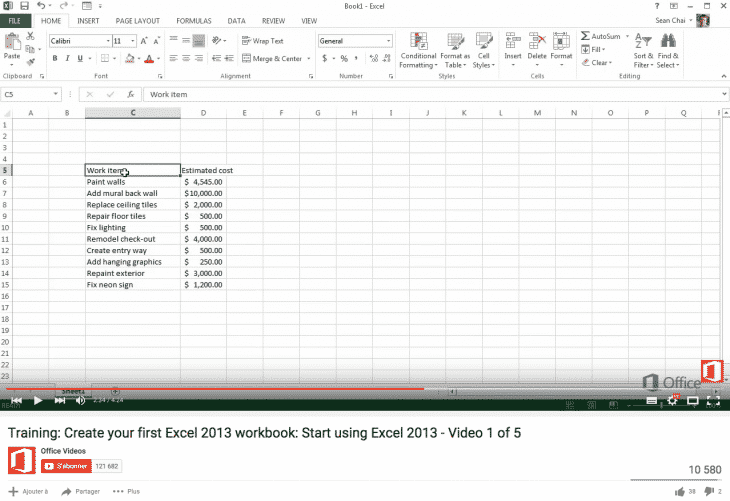This screenshot has width=730, height=501.
Task: Toggle Bold formatting in Font group
Action: (55, 59)
